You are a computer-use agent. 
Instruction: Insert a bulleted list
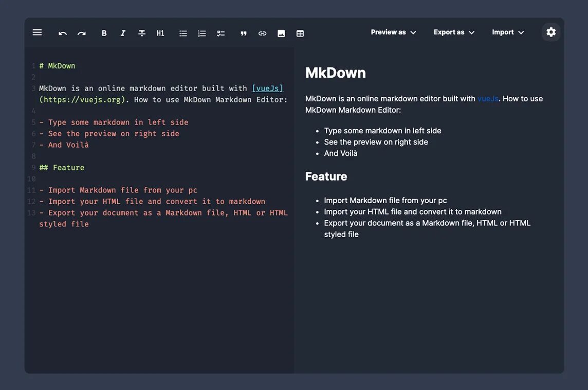point(183,33)
